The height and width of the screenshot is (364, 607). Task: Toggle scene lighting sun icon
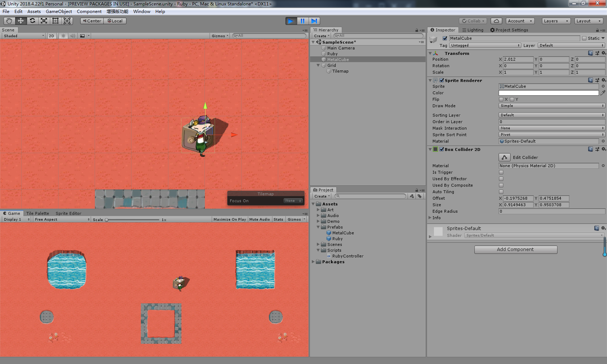[64, 36]
